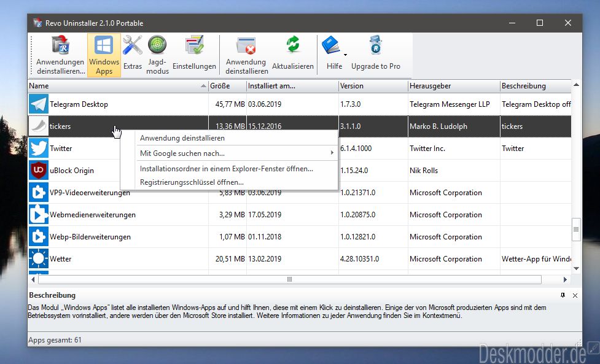Click the Webmedienerweiterungen app icon
The width and height of the screenshot is (600, 364).
click(39, 215)
